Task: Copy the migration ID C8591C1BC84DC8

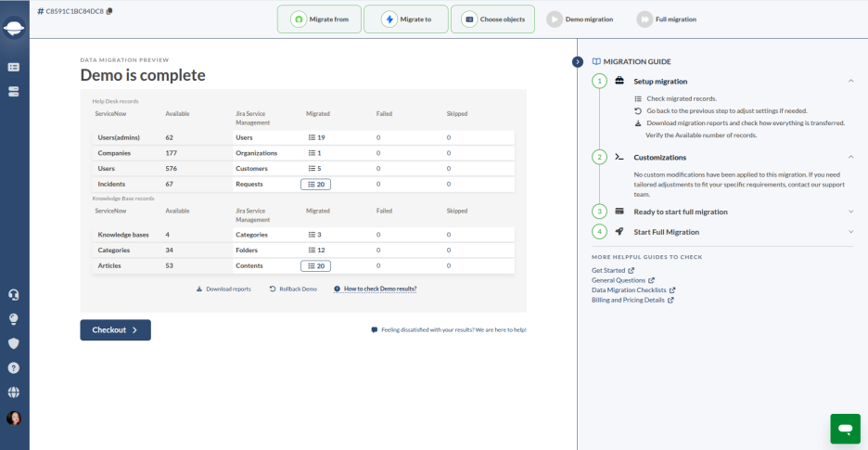Action: tap(109, 11)
